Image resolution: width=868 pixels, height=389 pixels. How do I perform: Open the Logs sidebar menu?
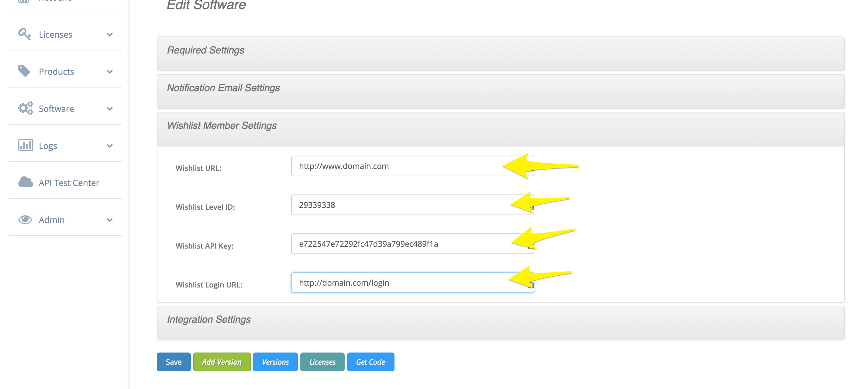65,146
